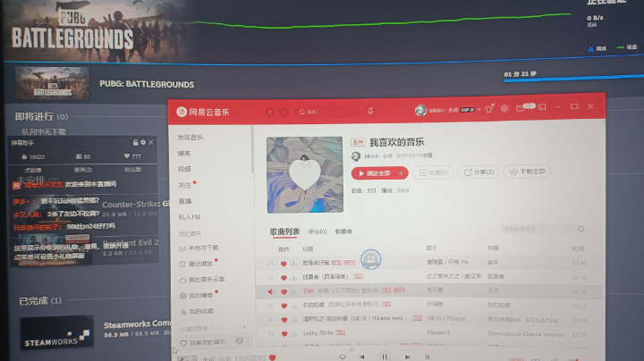Click the NetEase Cloud Music logo

(x=202, y=112)
